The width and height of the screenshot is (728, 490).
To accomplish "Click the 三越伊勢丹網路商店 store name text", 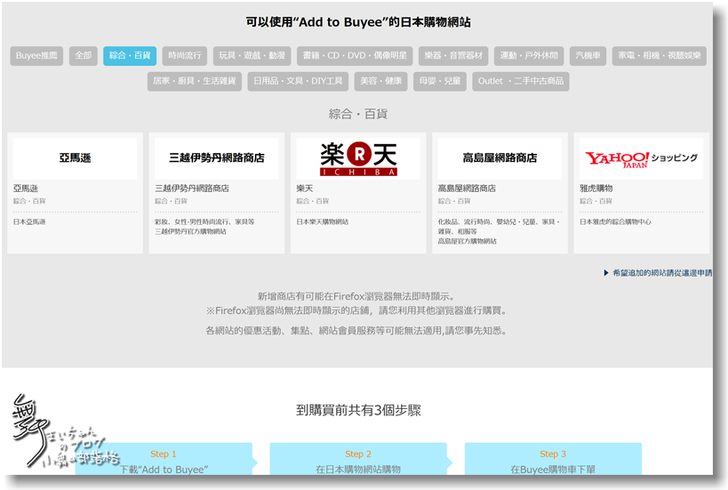I will click(x=192, y=188).
